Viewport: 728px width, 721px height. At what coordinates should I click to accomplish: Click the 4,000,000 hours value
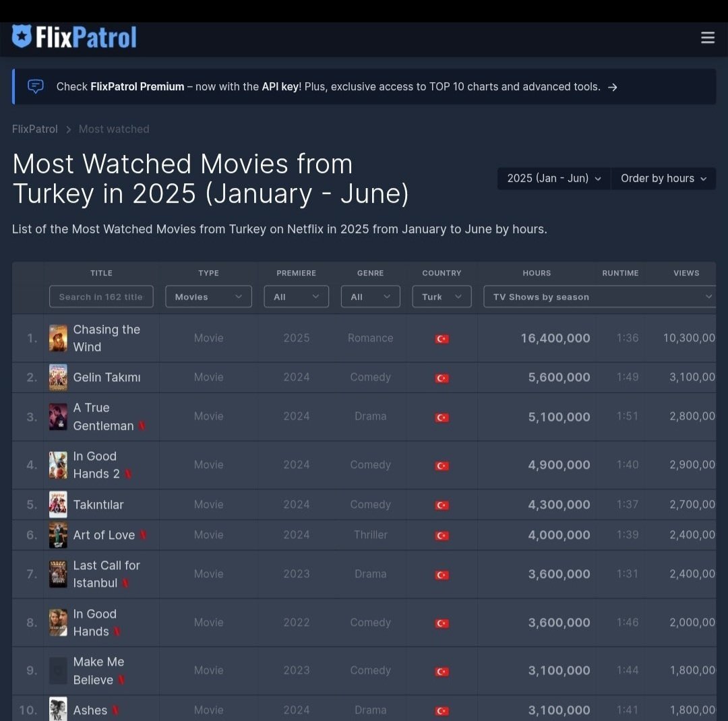(x=559, y=535)
